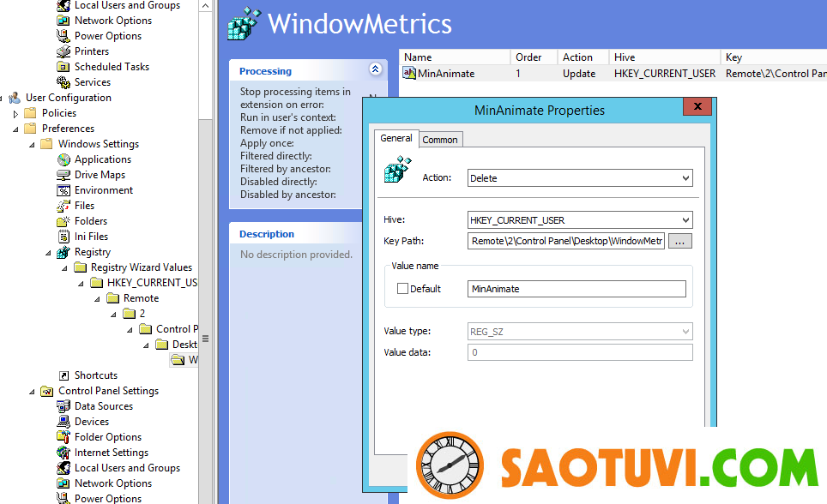
Task: Click the registry icon in MinAnimate Properties dialog
Action: tap(397, 169)
